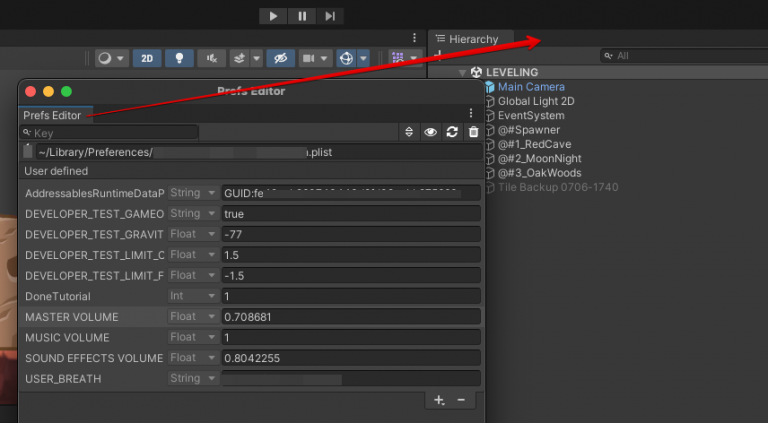
Task: Open type dropdown for MASTER VOLUME
Action: [x=192, y=317]
